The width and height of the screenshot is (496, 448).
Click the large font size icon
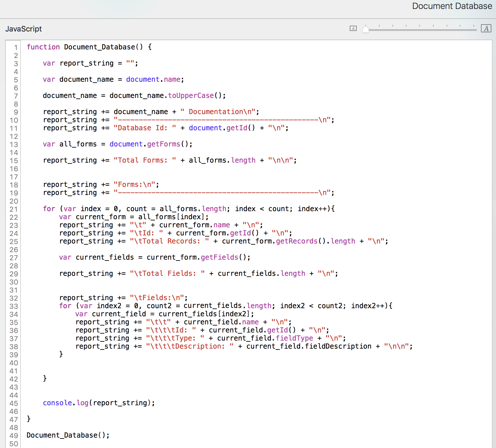486,28
